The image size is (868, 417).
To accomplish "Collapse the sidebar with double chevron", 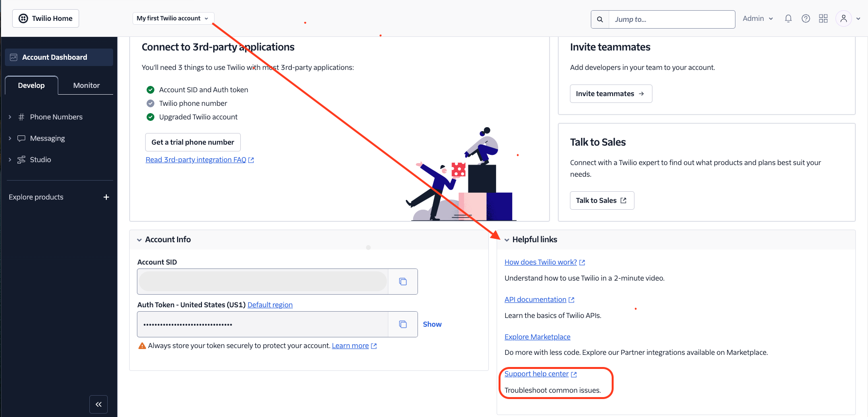I will point(99,404).
